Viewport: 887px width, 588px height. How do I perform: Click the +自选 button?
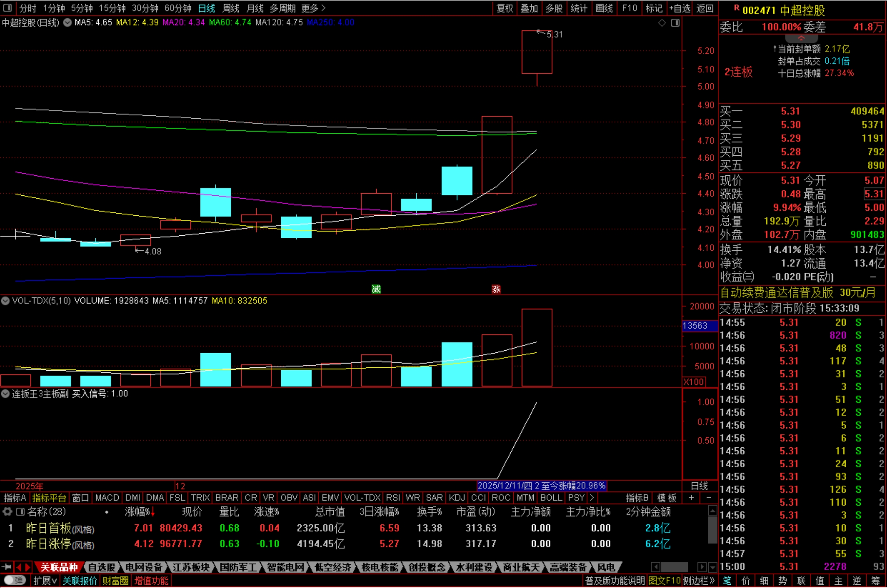tap(679, 8)
